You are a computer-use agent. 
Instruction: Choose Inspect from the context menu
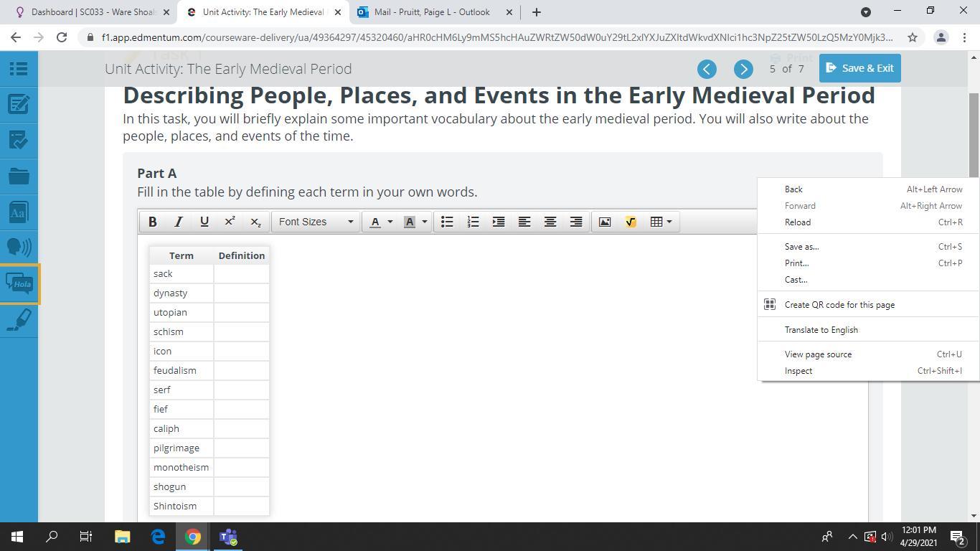869,371
